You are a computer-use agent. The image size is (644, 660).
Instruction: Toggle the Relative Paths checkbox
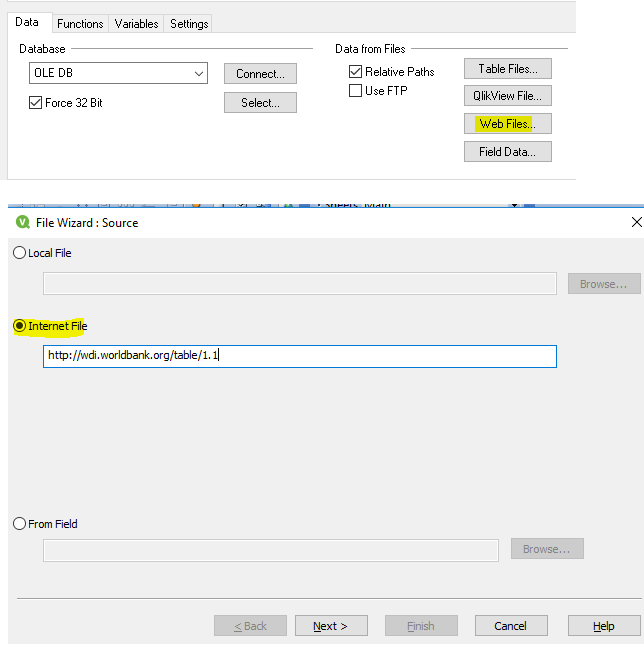coord(355,72)
